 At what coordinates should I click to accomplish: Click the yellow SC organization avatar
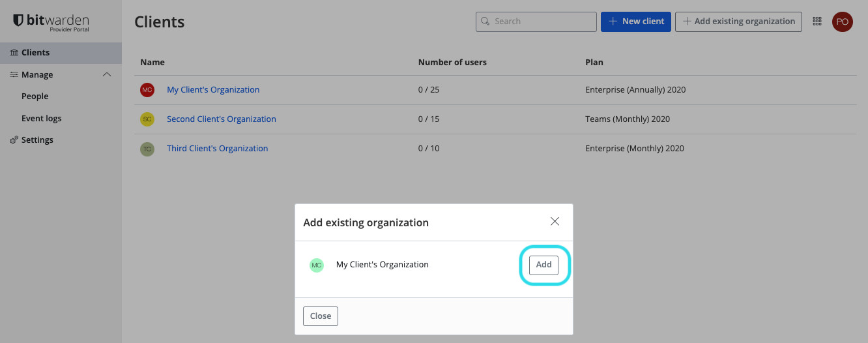point(147,119)
